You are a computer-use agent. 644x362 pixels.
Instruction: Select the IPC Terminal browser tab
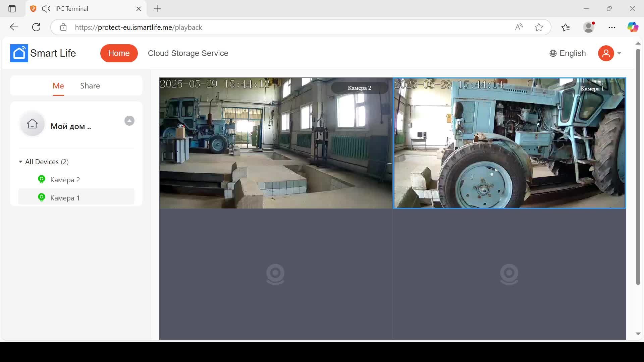pos(86,9)
